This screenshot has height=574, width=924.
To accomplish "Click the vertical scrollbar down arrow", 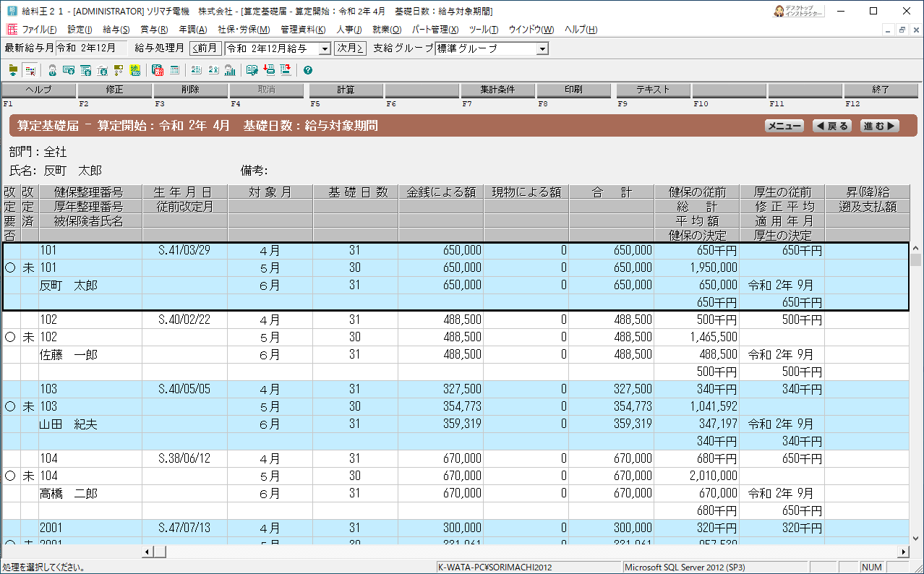I will point(916,539).
